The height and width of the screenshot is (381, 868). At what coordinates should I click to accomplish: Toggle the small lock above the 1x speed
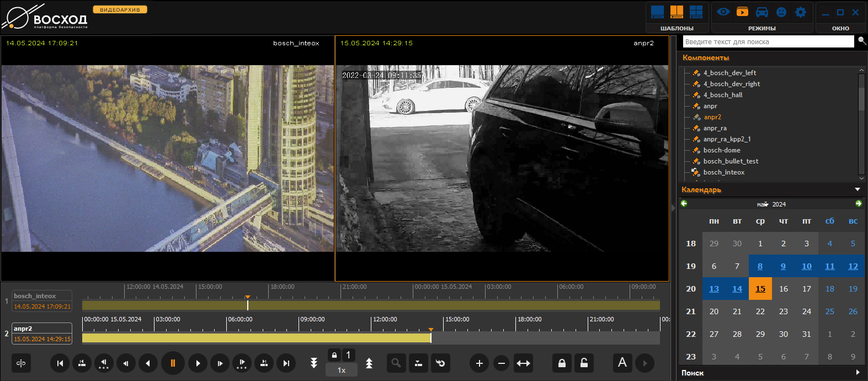click(334, 355)
